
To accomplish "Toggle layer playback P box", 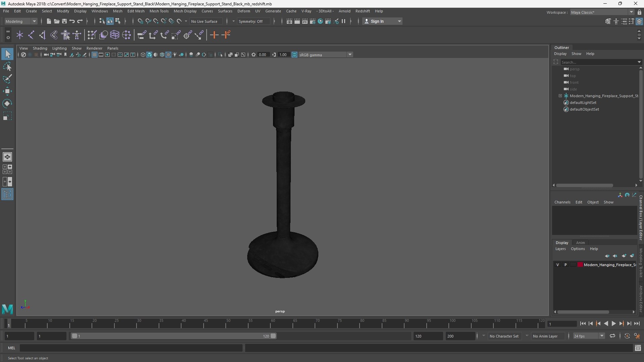I will 566,265.
